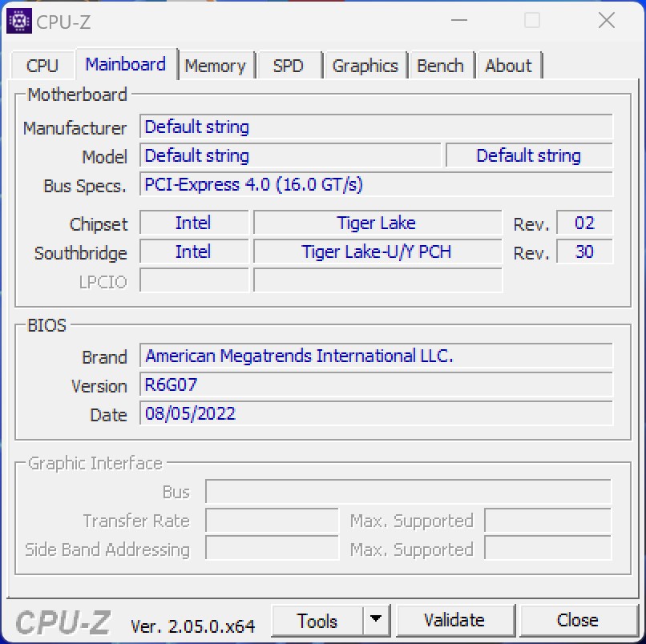Click the Tiger Lake chipset value
This screenshot has height=644, width=646.
[378, 223]
